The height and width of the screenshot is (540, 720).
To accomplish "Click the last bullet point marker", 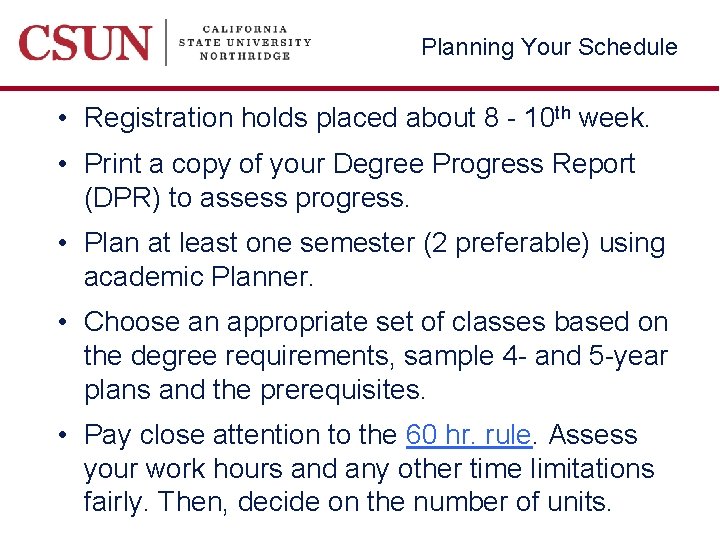I will [x=63, y=436].
